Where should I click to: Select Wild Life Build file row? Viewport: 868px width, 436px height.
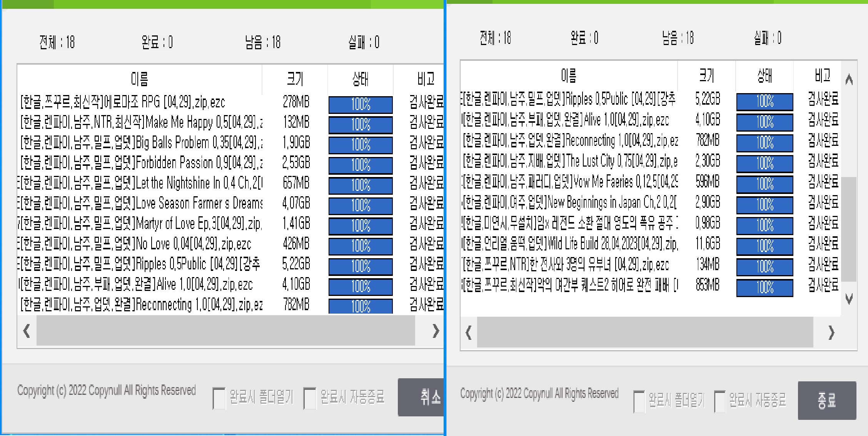(569, 244)
